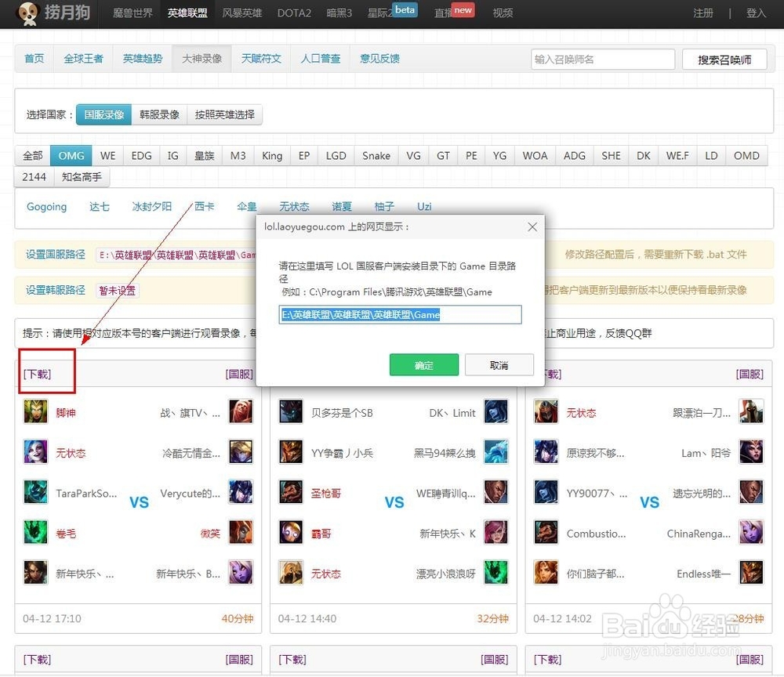The width and height of the screenshot is (784, 677).
Task: Click [国服] on the 04-12 17:10 match card
Action: (239, 374)
